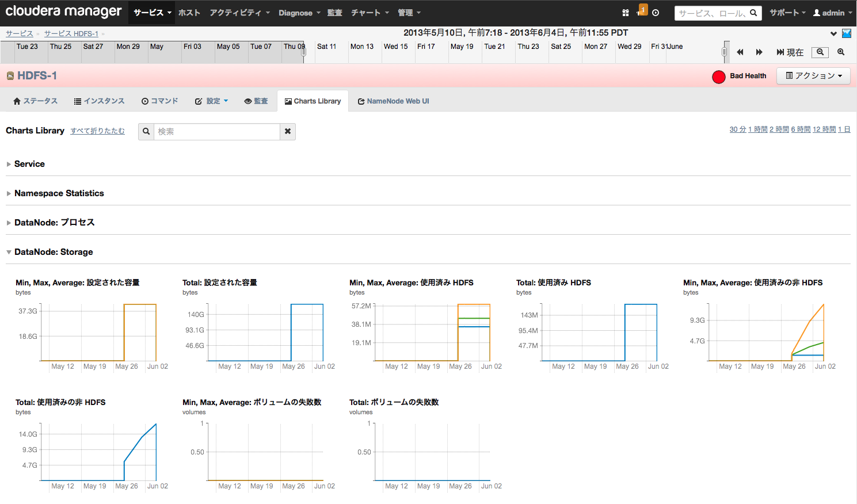Open the アクション dropdown button
857x504 pixels.
(x=813, y=76)
